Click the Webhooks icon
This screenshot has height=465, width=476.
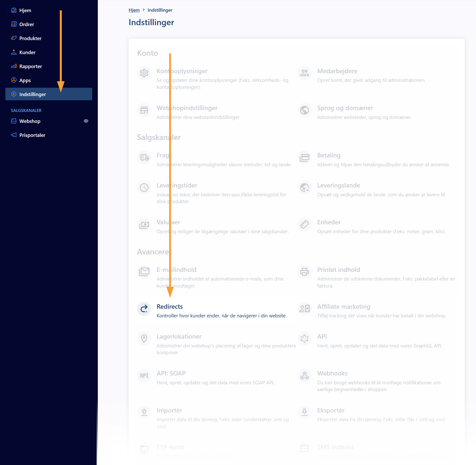click(x=304, y=376)
